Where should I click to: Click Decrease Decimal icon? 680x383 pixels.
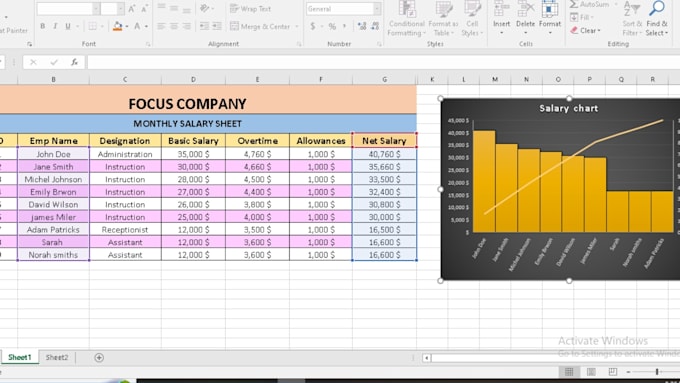click(375, 26)
